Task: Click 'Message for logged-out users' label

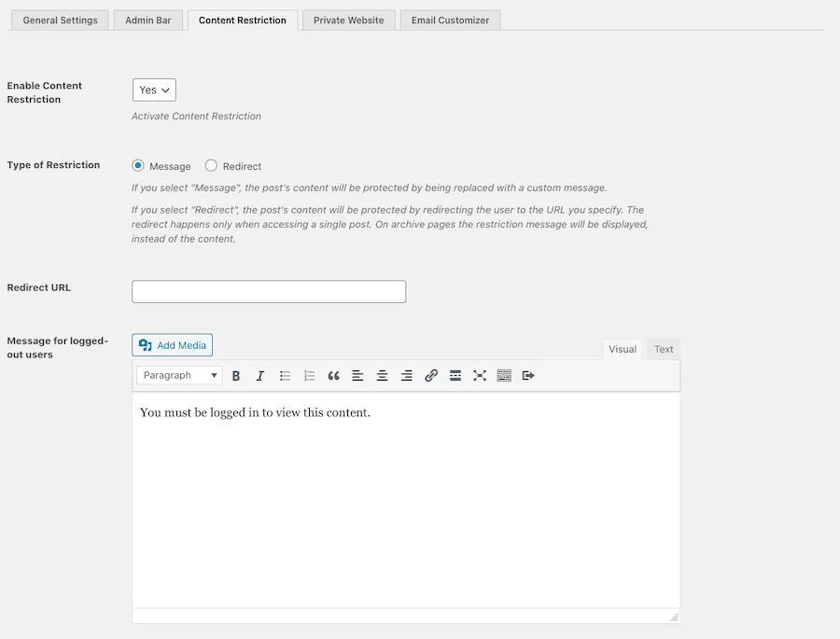Action: [x=57, y=348]
